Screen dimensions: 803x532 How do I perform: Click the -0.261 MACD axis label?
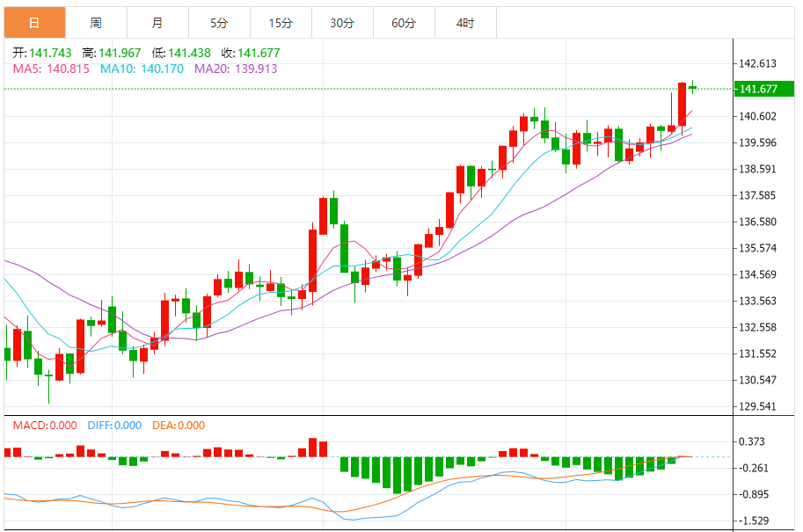(x=752, y=468)
